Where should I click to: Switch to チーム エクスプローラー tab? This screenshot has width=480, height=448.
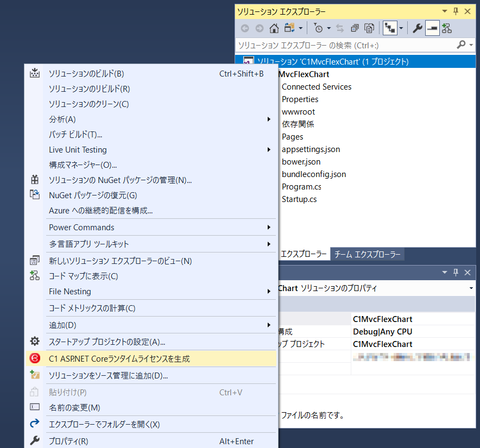(368, 254)
